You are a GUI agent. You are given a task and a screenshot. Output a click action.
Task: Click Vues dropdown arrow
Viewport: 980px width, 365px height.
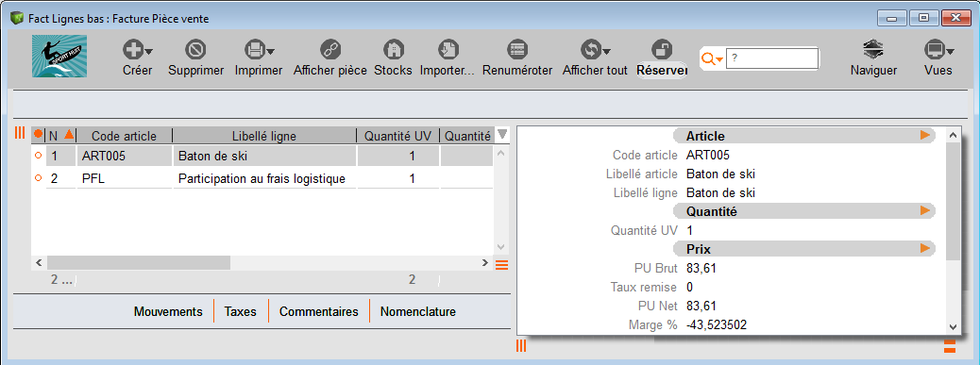coord(950,51)
